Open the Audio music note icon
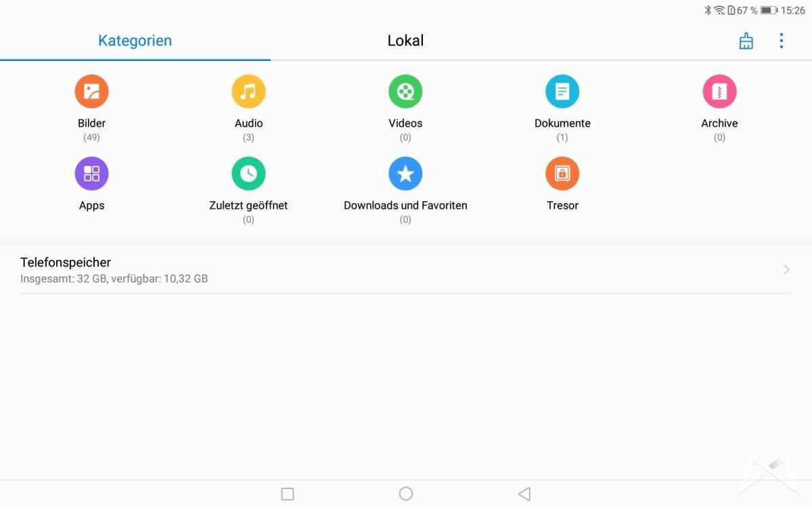The height and width of the screenshot is (508, 812). (248, 91)
